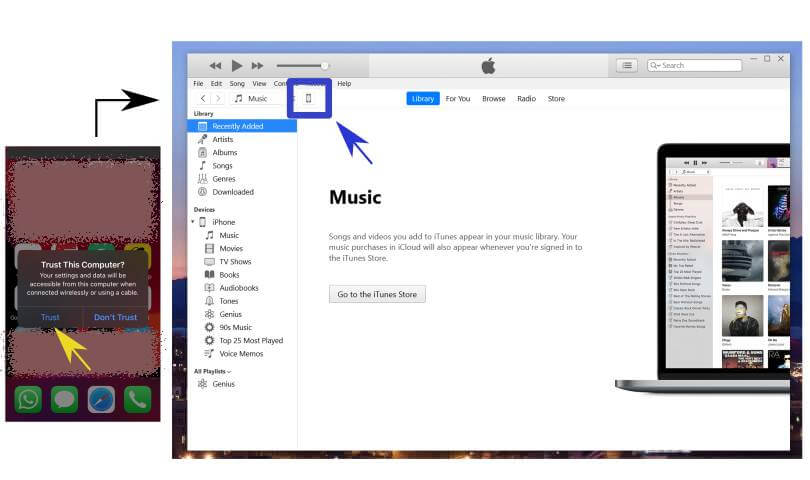
Task: Open the Edit menu
Action: [x=216, y=83]
